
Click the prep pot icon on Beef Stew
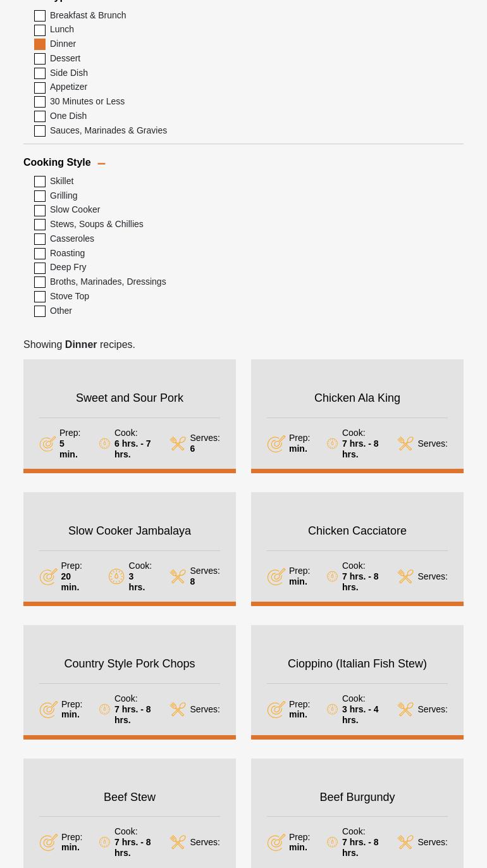49,842
